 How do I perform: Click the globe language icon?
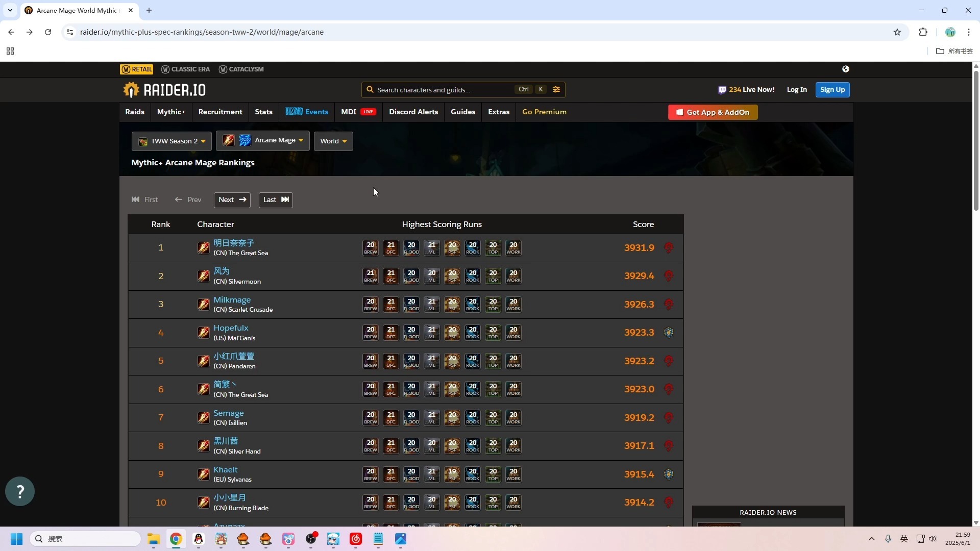(x=846, y=69)
